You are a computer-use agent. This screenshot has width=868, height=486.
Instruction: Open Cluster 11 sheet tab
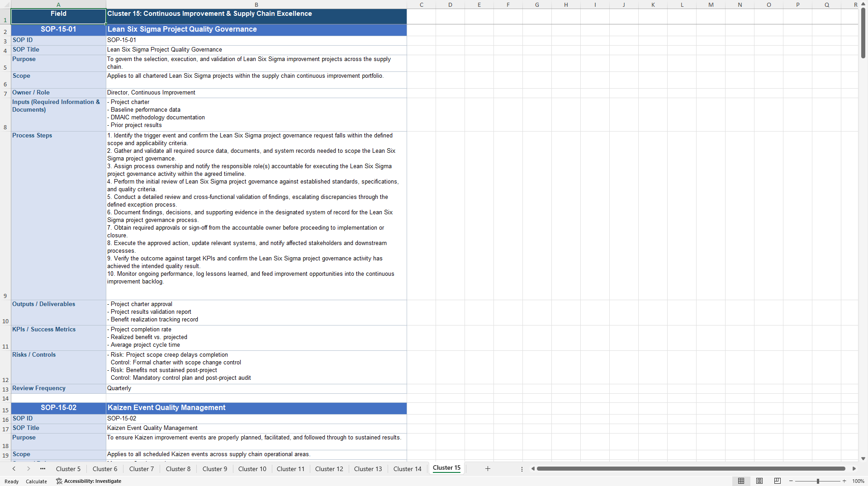(x=291, y=469)
